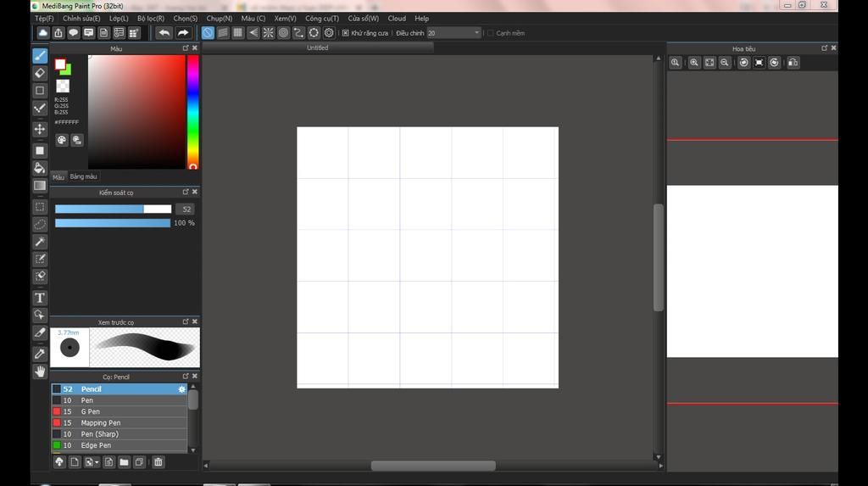Undock the Màu color panel
The image size is (868, 486).
(x=186, y=48)
